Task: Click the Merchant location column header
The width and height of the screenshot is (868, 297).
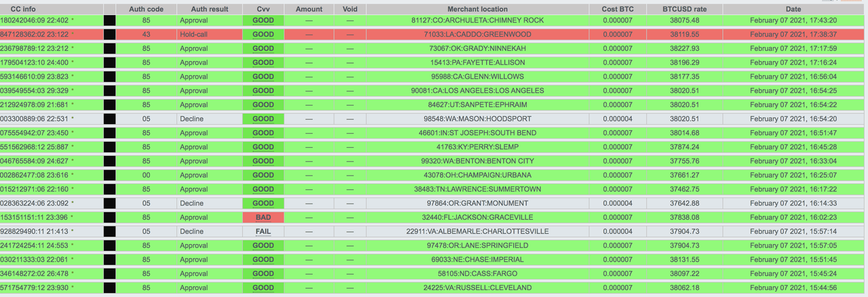Action: 477,9
